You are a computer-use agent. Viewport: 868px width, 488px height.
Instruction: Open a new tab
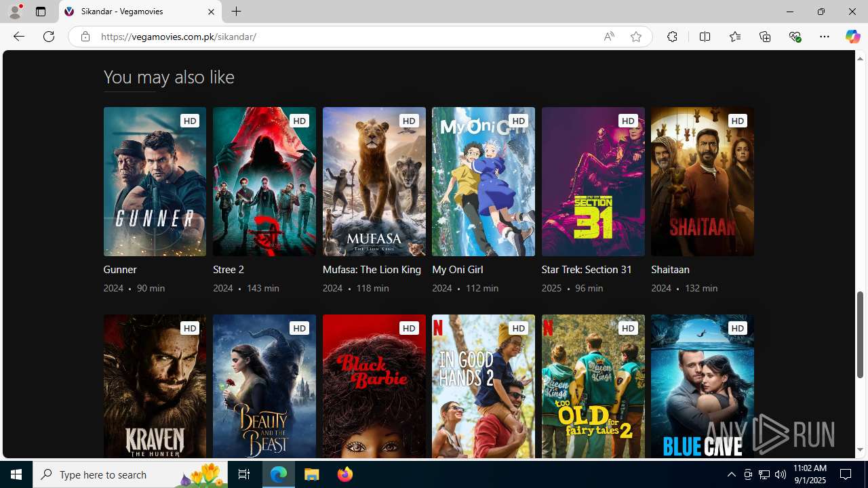click(236, 12)
